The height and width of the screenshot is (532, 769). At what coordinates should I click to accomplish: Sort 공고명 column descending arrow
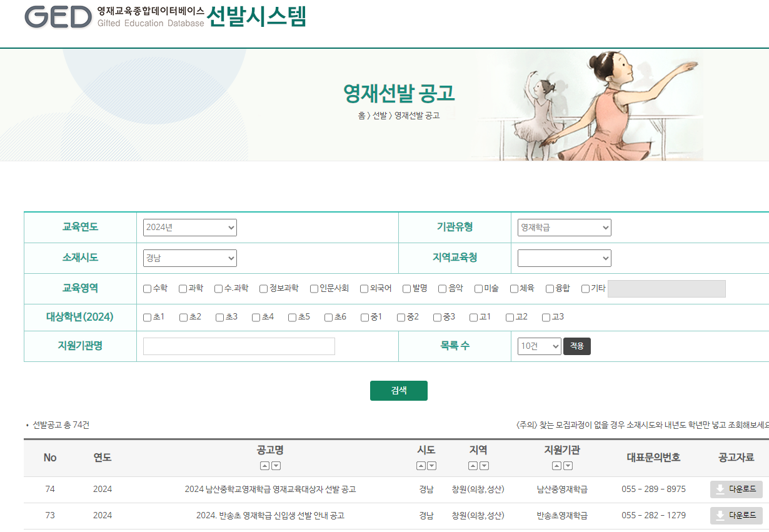[x=276, y=466]
